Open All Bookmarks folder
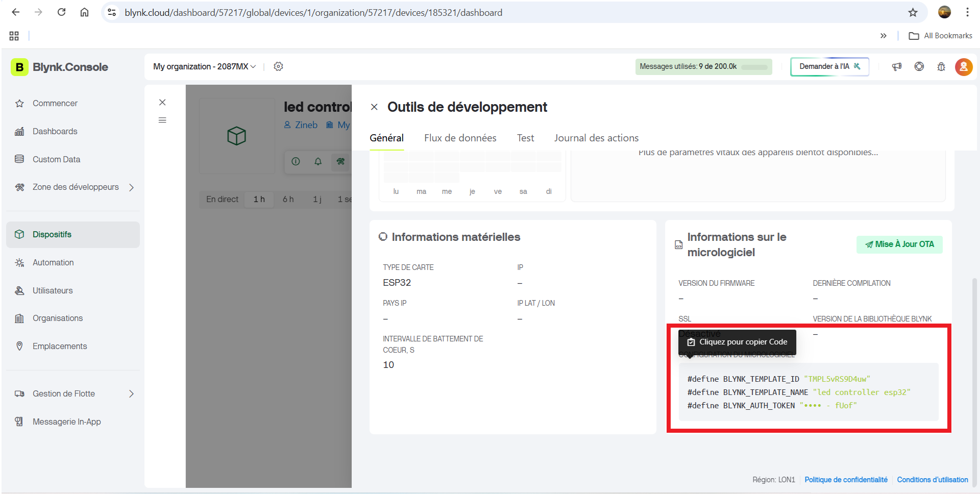This screenshot has height=494, width=980. click(x=941, y=36)
